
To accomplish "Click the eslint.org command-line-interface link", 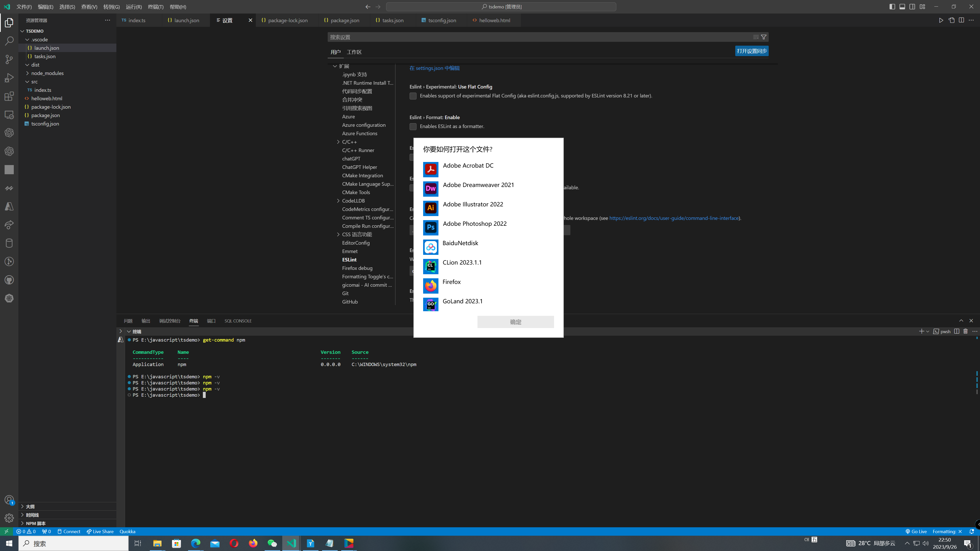I will pyautogui.click(x=674, y=218).
